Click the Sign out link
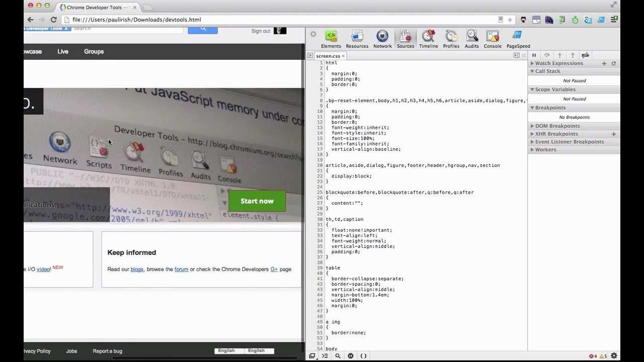Image resolution: width=644 pixels, height=362 pixels. click(x=261, y=31)
